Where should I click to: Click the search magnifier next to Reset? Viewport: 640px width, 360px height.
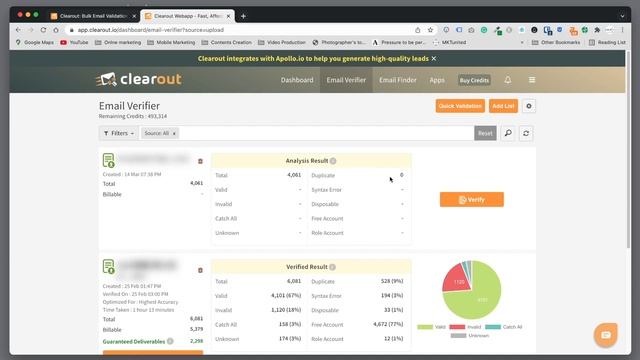pyautogui.click(x=508, y=133)
